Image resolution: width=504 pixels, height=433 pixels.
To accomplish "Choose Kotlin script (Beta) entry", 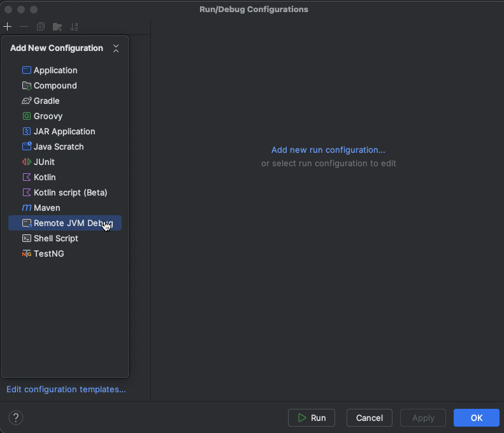I will pyautogui.click(x=65, y=192).
